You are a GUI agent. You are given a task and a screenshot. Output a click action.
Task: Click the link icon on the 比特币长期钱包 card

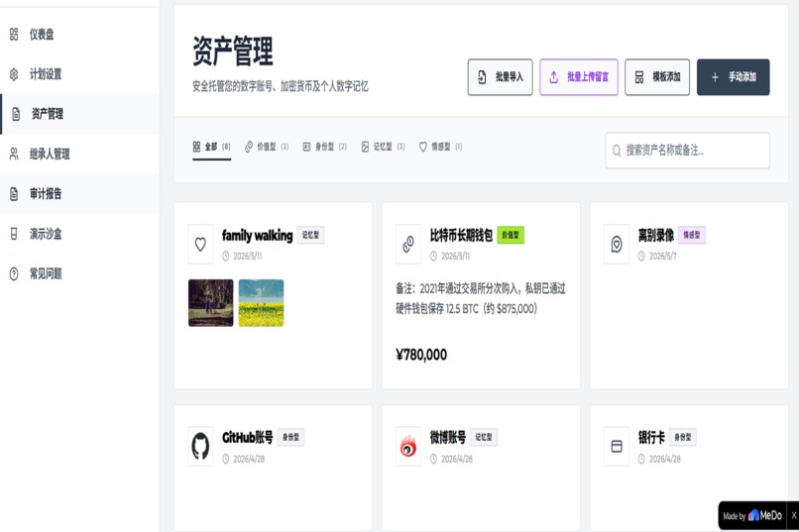pos(408,245)
